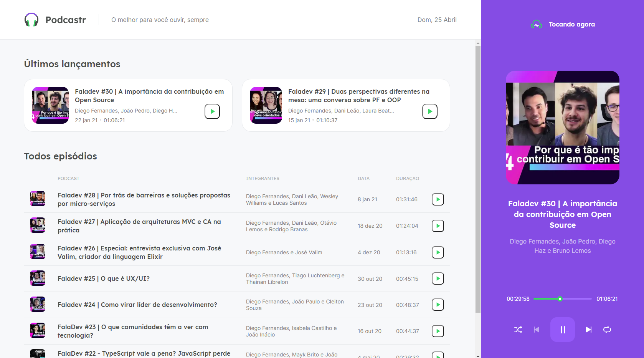
Task: Go to previous episode in player
Action: point(537,330)
